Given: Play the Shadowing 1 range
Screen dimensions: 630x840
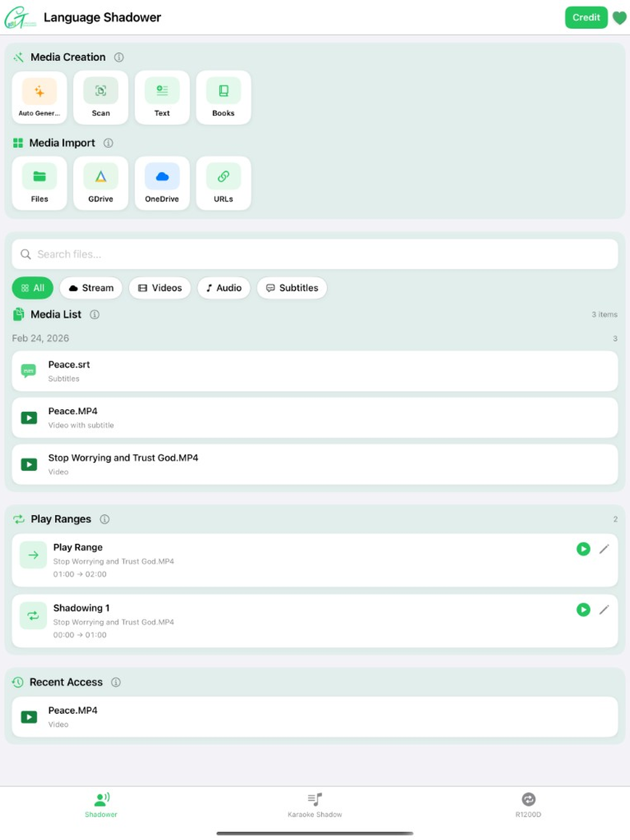Looking at the screenshot, I should pos(583,610).
